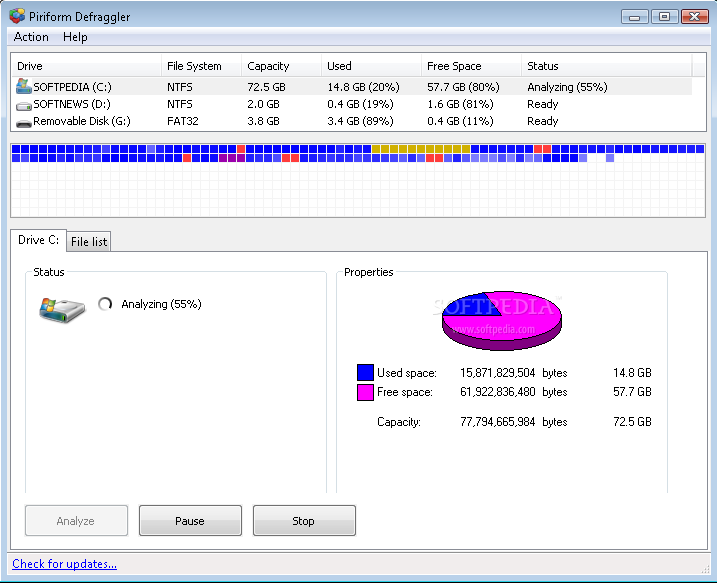
Task: Click the Piriform Defraggler title bar icon
Action: click(17, 16)
